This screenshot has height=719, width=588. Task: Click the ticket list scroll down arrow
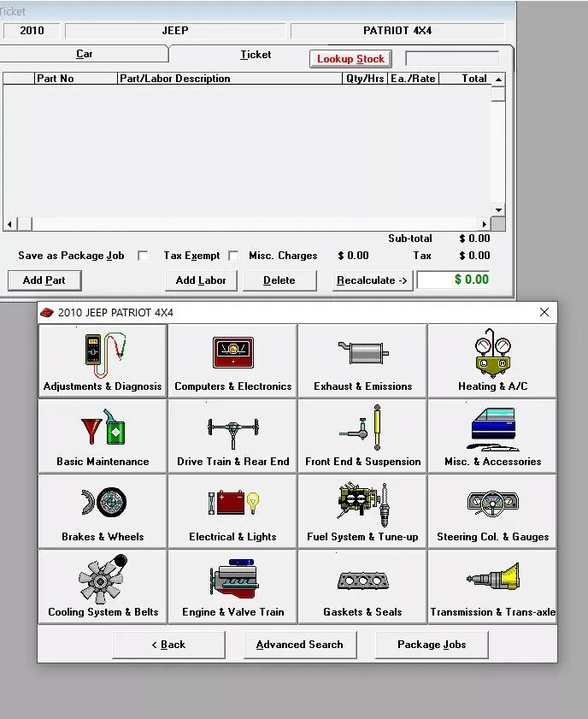(x=498, y=209)
